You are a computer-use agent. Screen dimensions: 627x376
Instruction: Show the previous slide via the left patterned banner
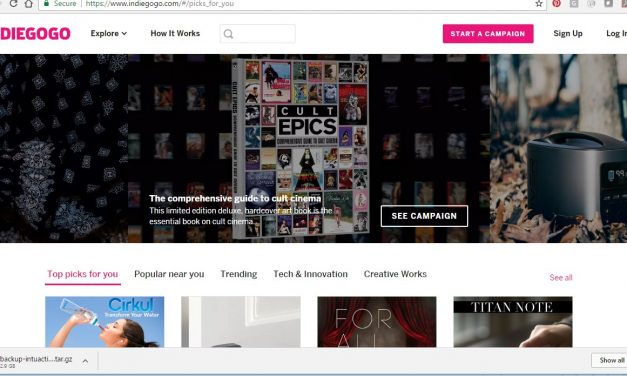(64, 148)
